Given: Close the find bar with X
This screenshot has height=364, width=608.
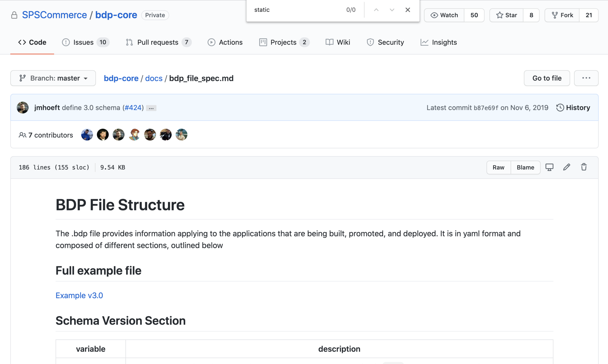Looking at the screenshot, I should pos(408,10).
